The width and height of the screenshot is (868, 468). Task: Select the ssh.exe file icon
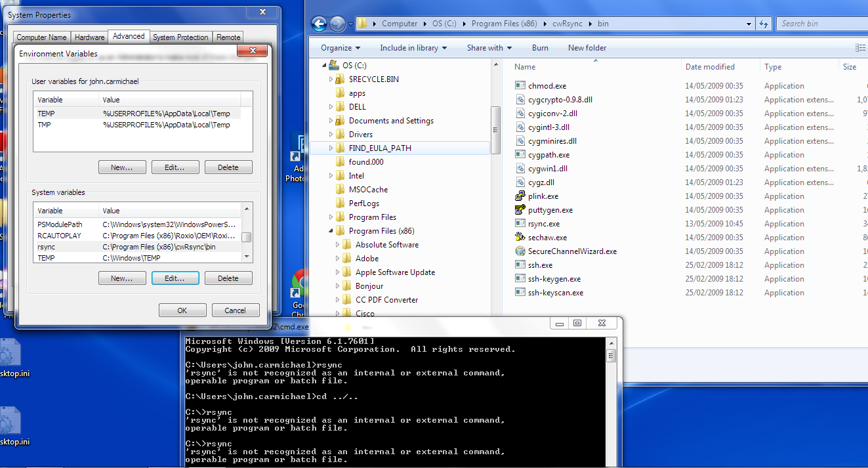[520, 265]
